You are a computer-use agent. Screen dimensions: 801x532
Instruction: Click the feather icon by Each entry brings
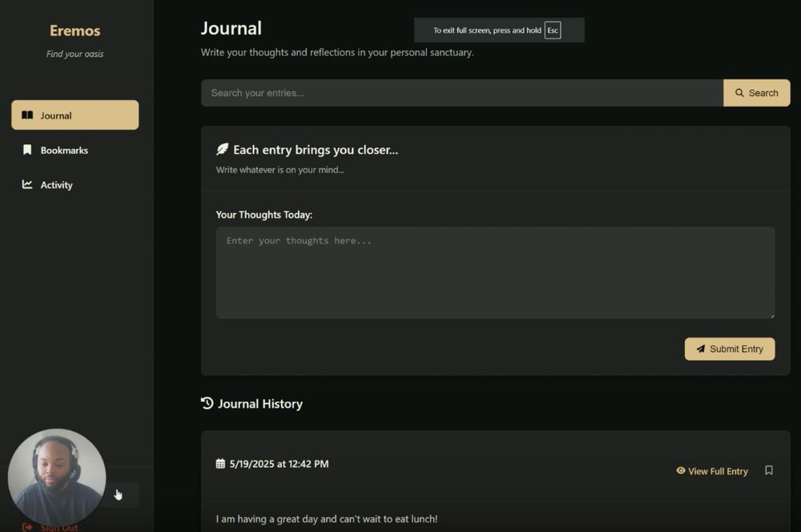tap(222, 149)
